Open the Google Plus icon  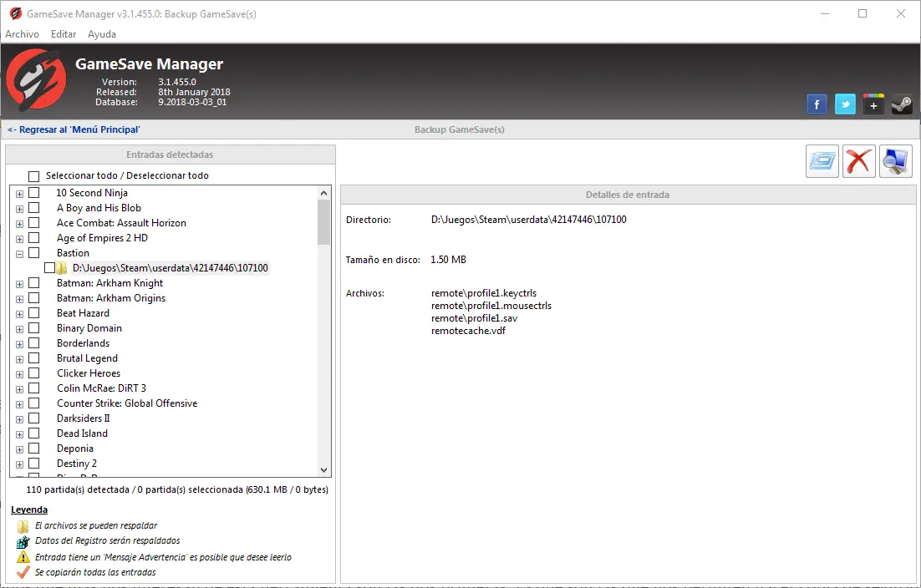tap(873, 104)
